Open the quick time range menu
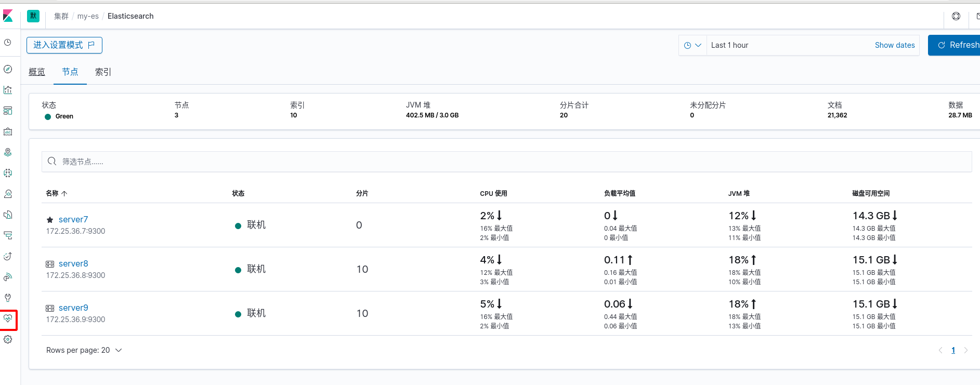The image size is (980, 385). pos(692,45)
